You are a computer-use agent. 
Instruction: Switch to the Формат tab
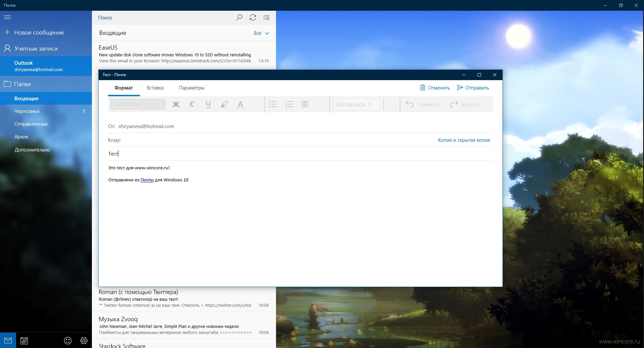pos(124,88)
